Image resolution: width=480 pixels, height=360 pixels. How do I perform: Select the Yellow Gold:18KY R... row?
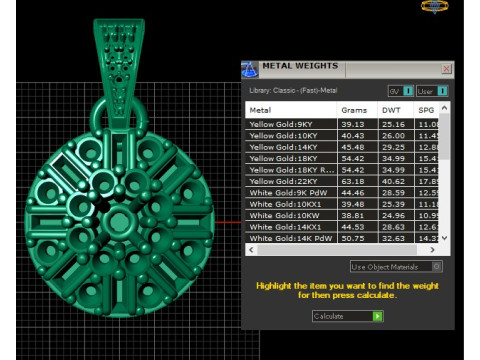(x=342, y=170)
